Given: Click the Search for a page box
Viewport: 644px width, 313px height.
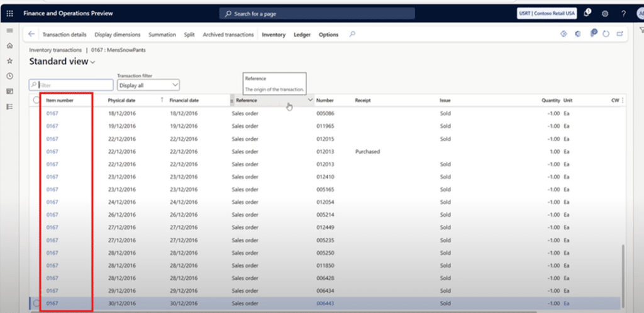Looking at the screenshot, I should pos(317,14).
